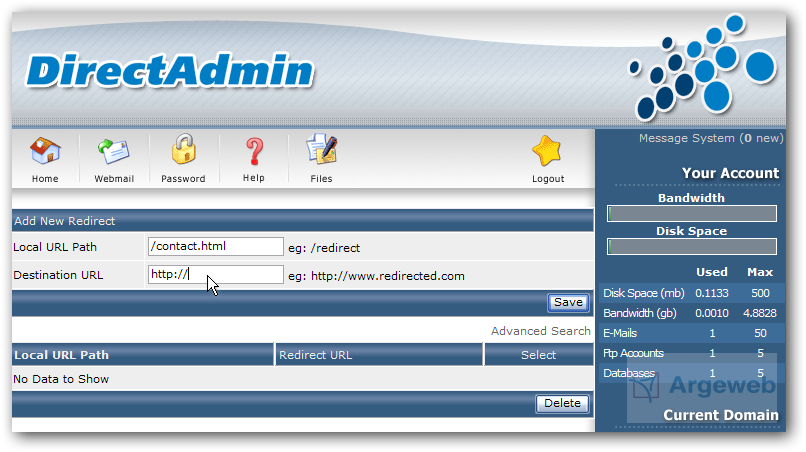The height and width of the screenshot is (452, 806).
Task: Click the Files label
Action: click(321, 178)
